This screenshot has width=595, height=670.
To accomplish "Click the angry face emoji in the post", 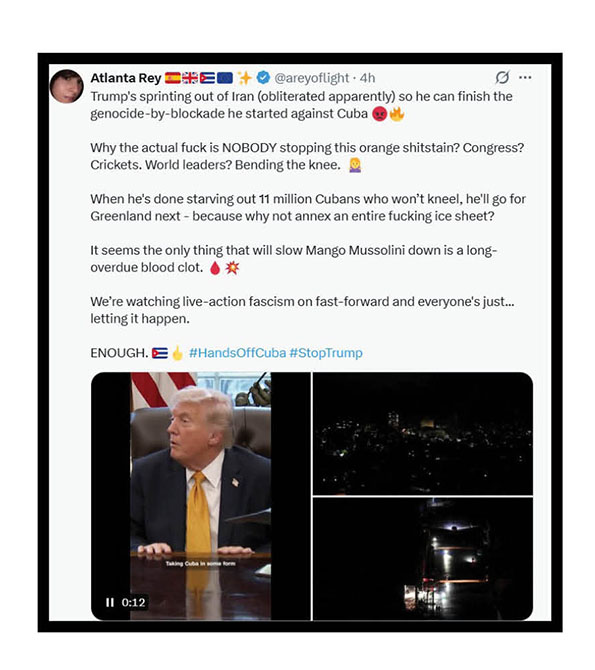I will [380, 114].
